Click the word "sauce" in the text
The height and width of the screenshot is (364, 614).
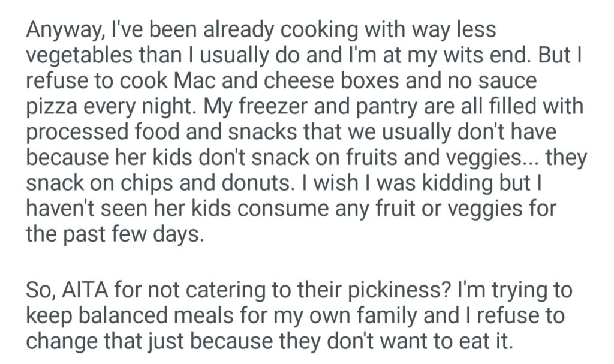[x=505, y=81]
